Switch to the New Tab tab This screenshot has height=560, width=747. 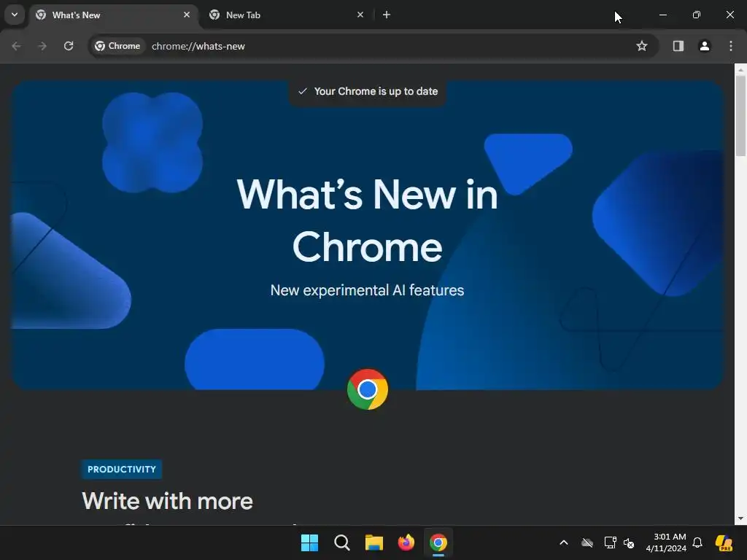[286, 15]
